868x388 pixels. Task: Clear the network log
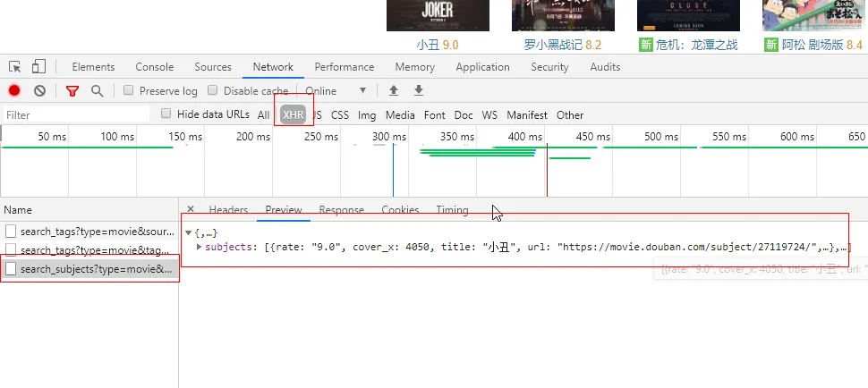coord(39,91)
